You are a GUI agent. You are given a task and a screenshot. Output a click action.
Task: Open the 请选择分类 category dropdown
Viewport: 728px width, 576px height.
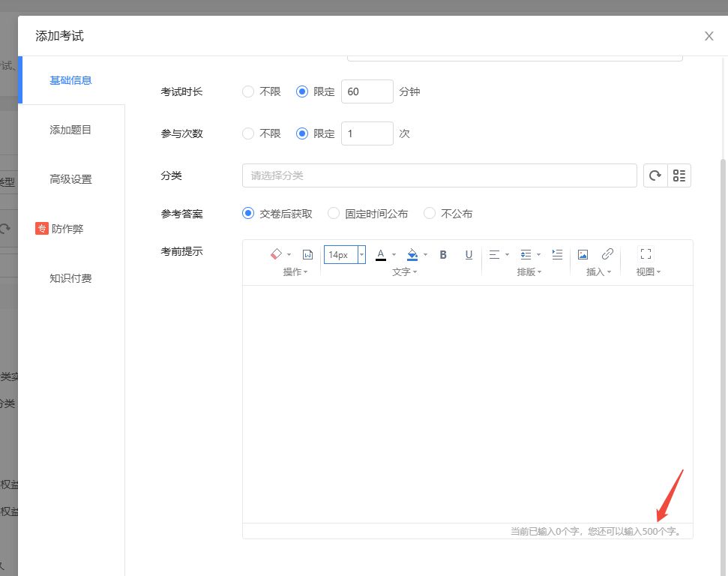click(x=439, y=175)
